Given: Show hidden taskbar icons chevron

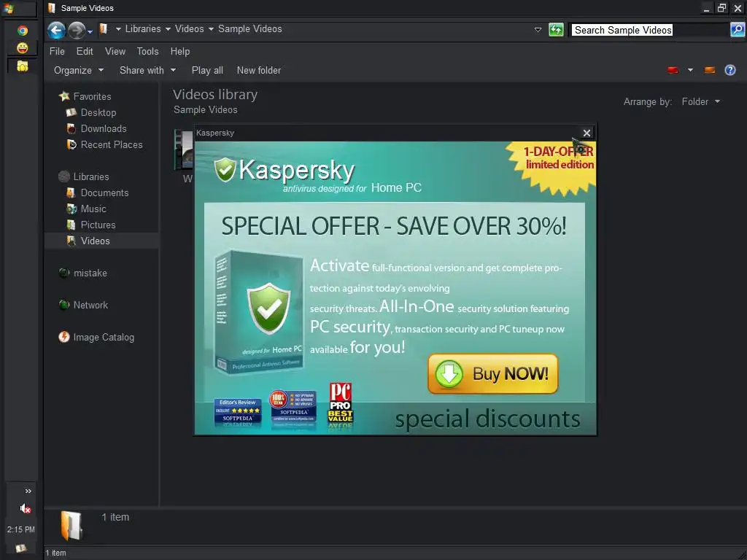Looking at the screenshot, I should pyautogui.click(x=28, y=491).
